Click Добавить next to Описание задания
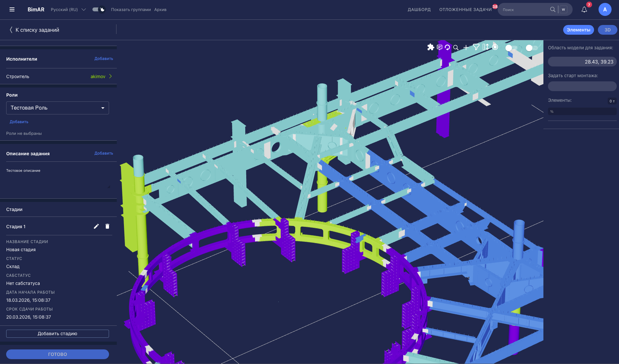 pyautogui.click(x=103, y=153)
